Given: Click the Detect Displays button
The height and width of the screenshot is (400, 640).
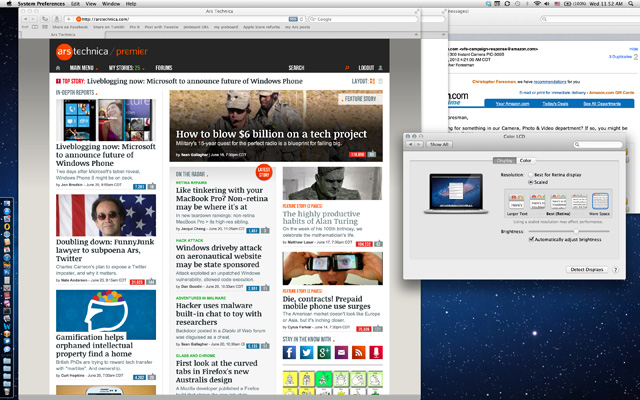Looking at the screenshot, I should (x=587, y=270).
